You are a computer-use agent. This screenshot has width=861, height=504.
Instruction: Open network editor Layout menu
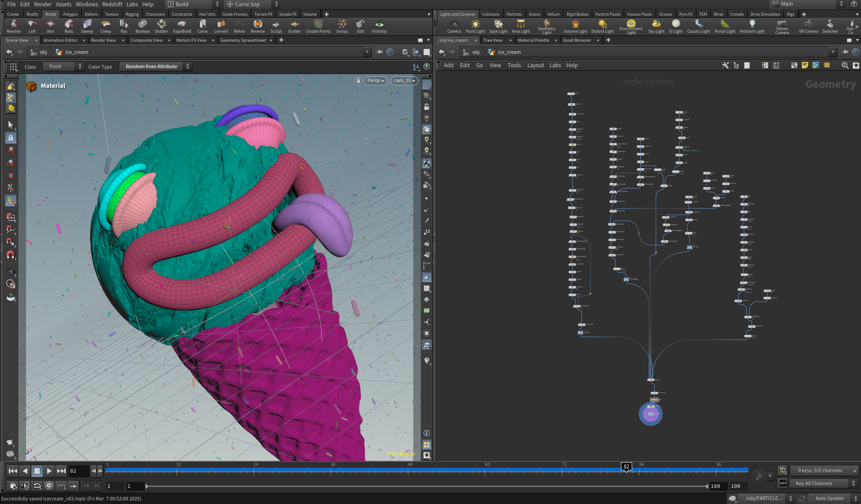pos(535,65)
